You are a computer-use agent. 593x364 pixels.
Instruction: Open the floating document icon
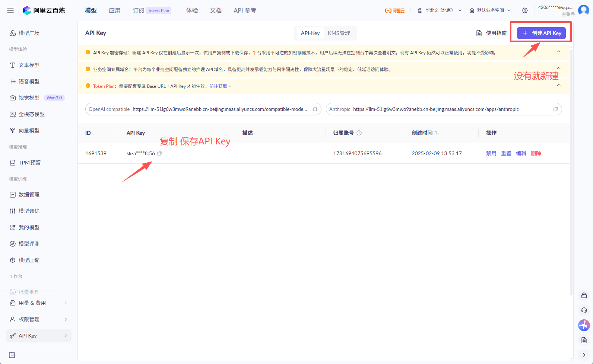coord(584,340)
